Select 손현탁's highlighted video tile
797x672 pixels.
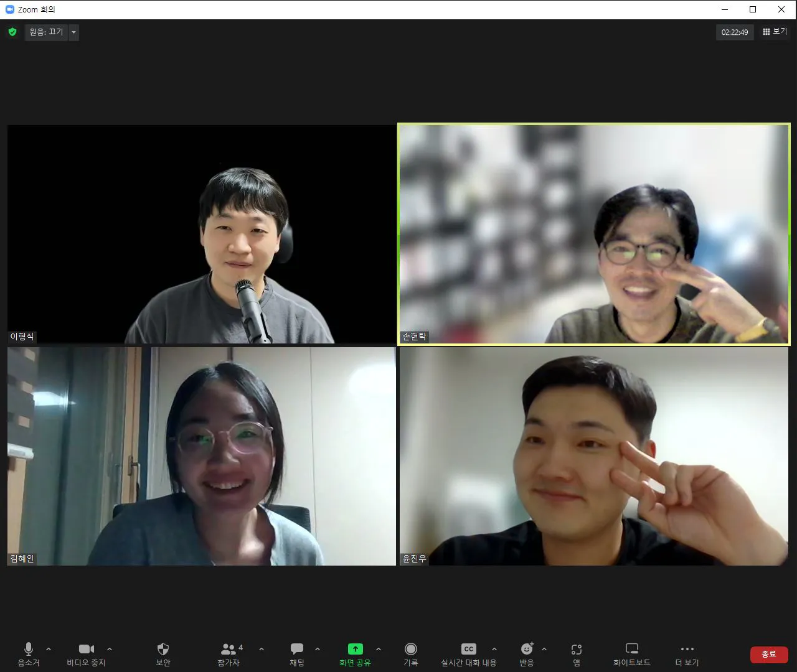click(x=594, y=234)
